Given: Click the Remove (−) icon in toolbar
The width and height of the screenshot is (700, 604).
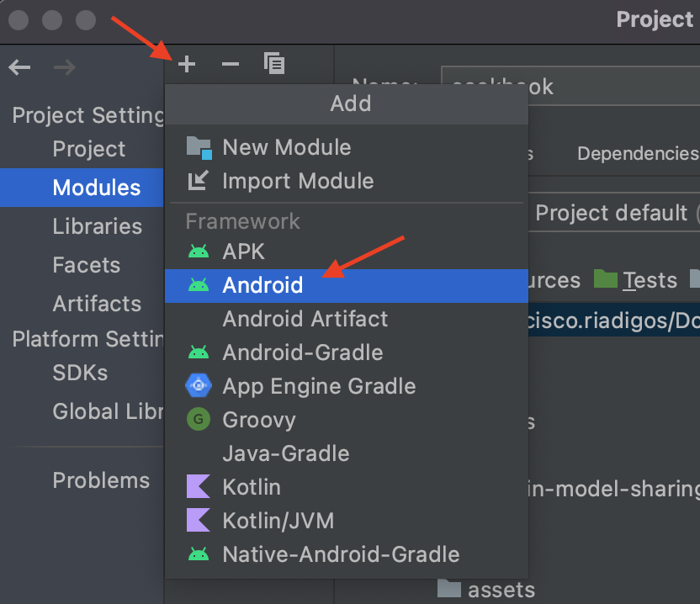Looking at the screenshot, I should pos(230,63).
